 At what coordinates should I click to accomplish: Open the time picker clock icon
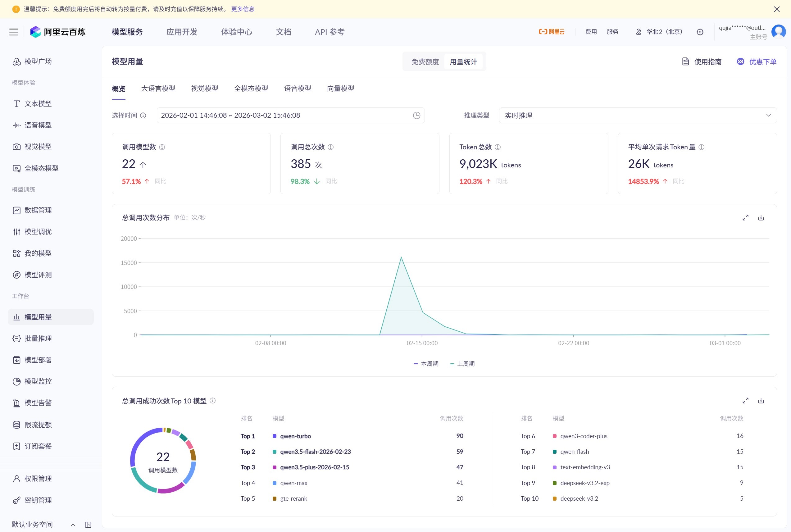point(416,115)
